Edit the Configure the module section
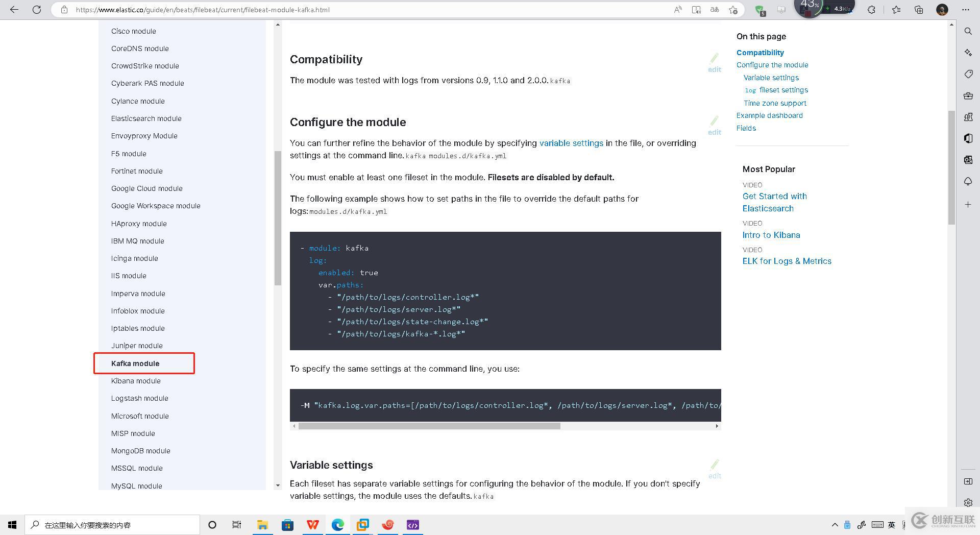This screenshot has height=535, width=980. point(715,126)
